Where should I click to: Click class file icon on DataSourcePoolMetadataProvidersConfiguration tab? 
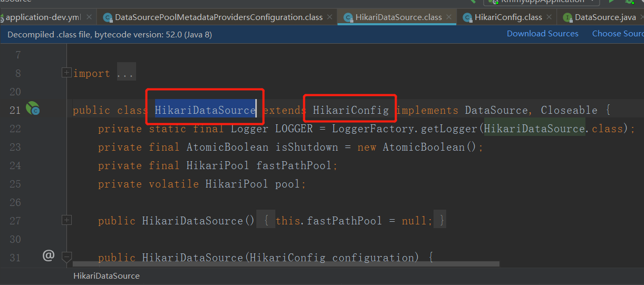[x=108, y=17]
